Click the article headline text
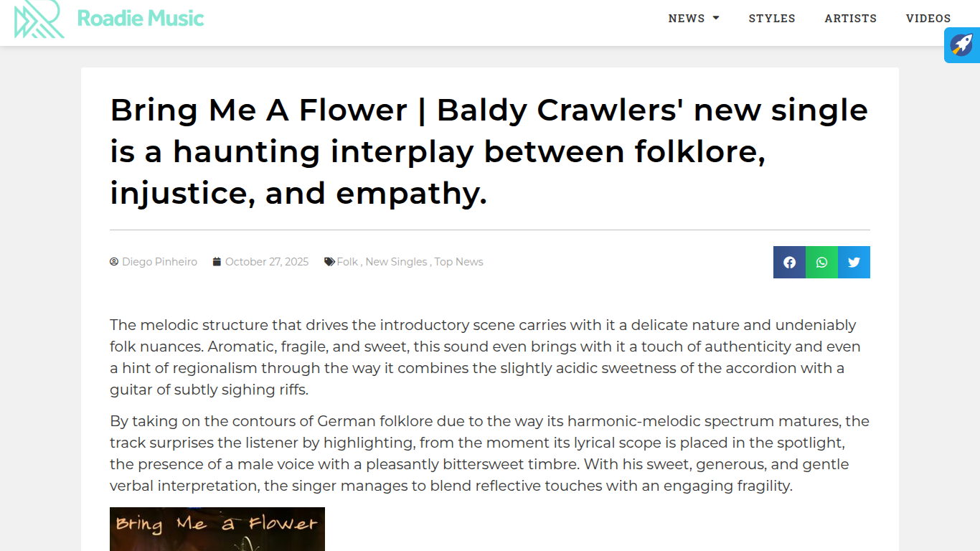Image resolution: width=980 pixels, height=551 pixels. click(489, 151)
